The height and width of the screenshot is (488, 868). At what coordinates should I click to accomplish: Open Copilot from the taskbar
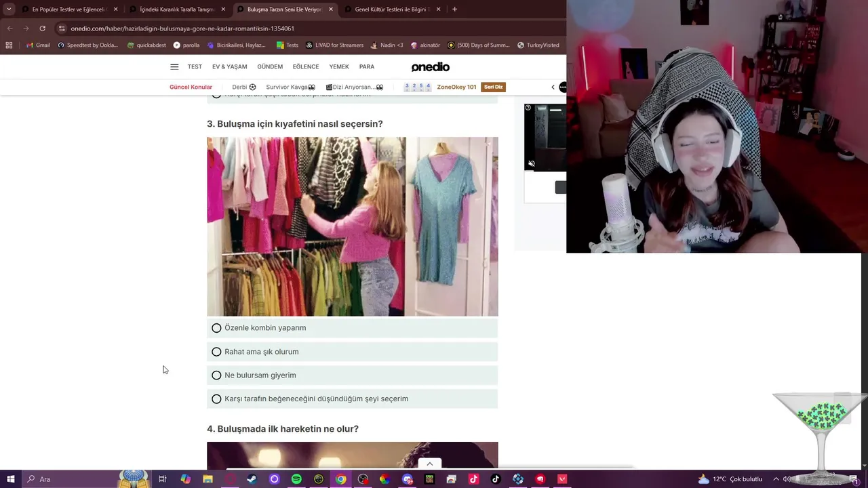click(x=185, y=479)
